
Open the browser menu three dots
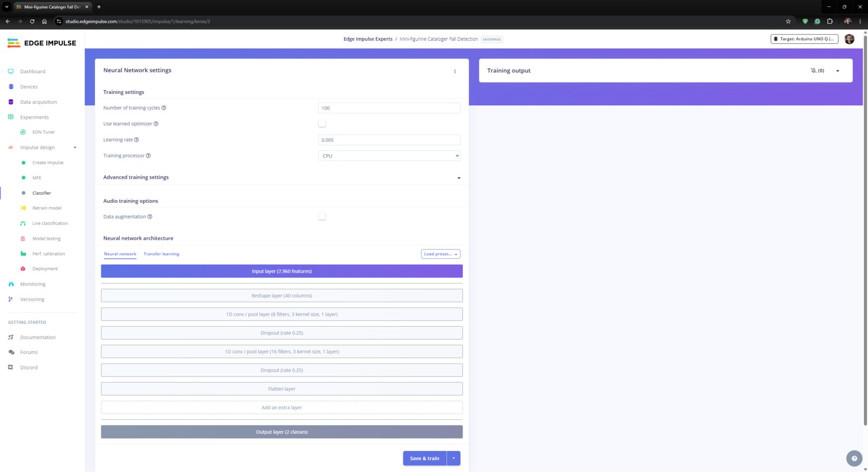pos(860,21)
